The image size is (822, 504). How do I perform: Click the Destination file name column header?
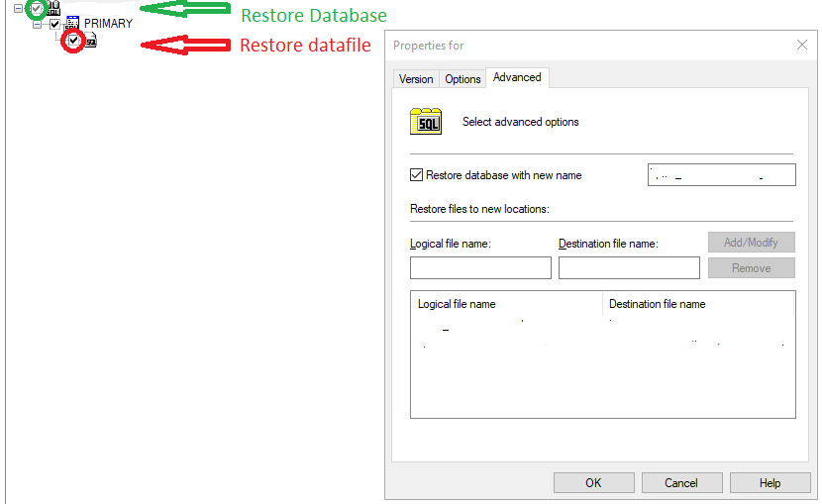pos(699,304)
